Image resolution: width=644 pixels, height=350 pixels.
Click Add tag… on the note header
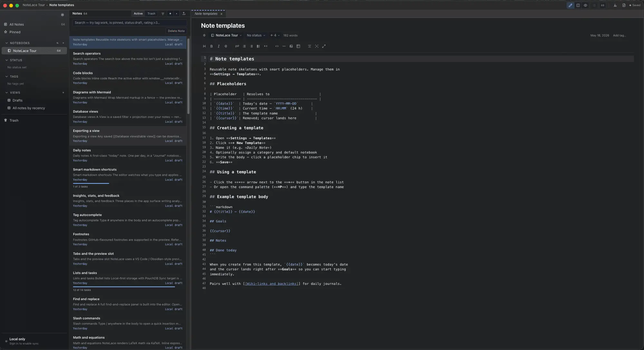[x=619, y=35]
